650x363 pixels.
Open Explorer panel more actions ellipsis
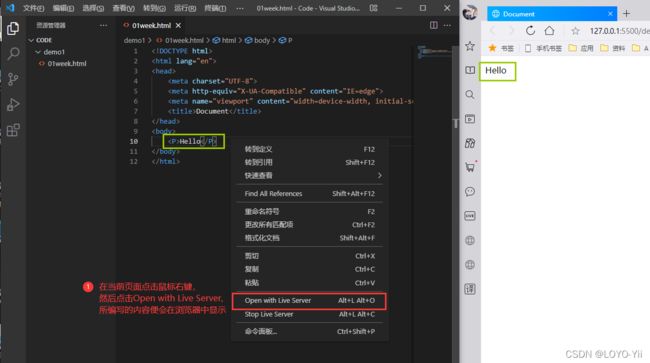pos(104,25)
